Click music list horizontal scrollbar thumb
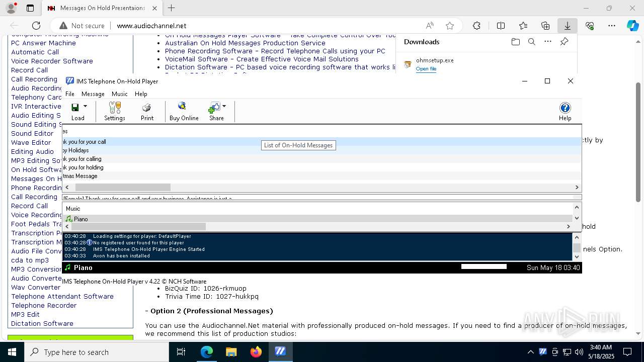This screenshot has width=644, height=362. [x=138, y=226]
